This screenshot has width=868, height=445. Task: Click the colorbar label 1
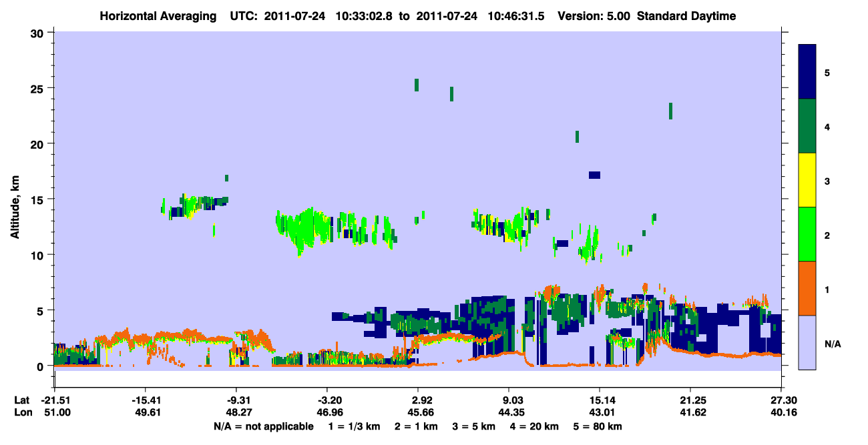coord(828,288)
